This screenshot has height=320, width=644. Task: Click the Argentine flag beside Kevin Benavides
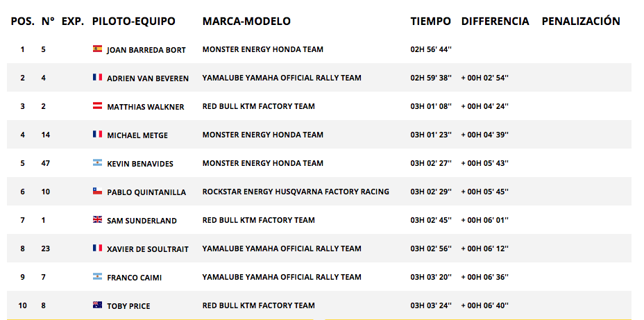[x=97, y=162]
